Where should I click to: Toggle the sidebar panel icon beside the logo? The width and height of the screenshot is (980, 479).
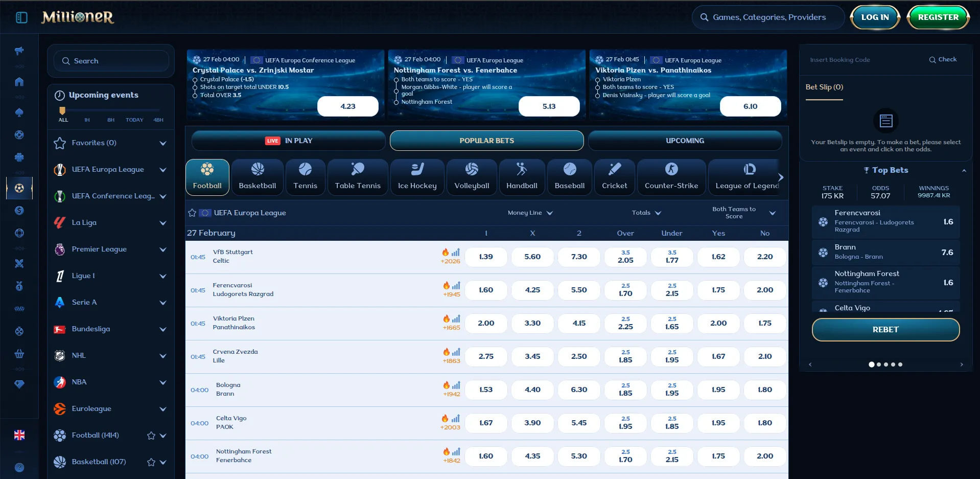[x=21, y=17]
